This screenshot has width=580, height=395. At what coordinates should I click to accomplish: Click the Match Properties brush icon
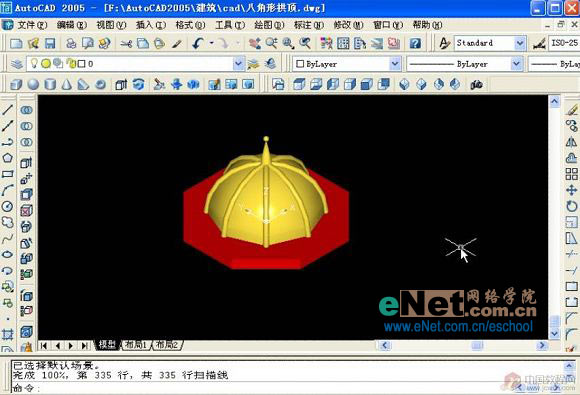[x=176, y=44]
